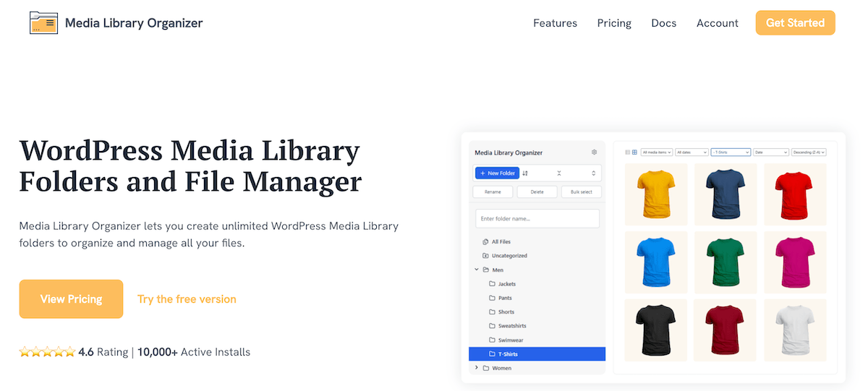
Task: Select the All Files row
Action: point(537,241)
